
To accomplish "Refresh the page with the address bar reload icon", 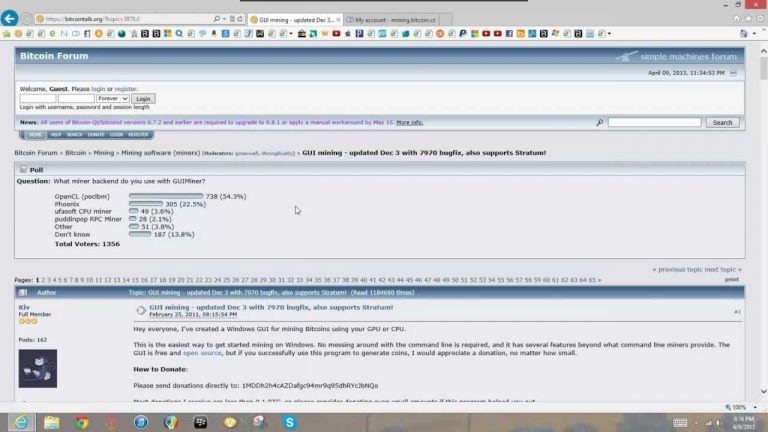I will click(240, 19).
